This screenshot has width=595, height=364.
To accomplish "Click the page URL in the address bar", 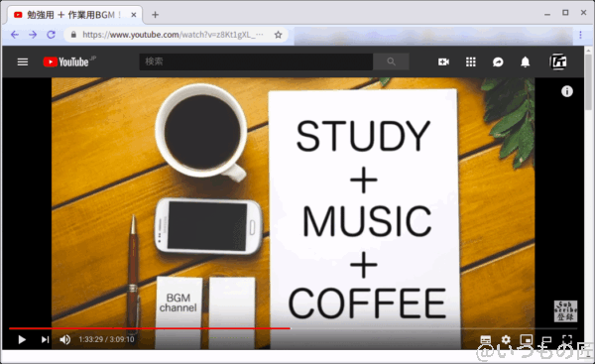I will [x=173, y=35].
